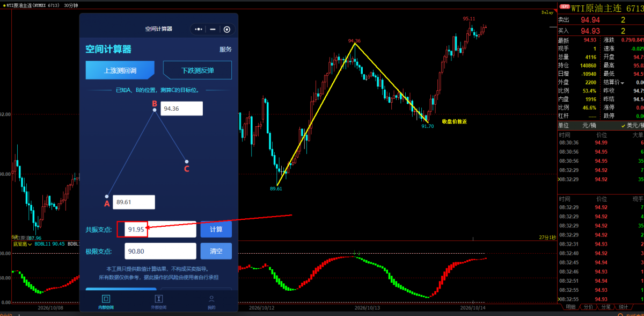Click the 89.61 low label on chart

click(276, 189)
